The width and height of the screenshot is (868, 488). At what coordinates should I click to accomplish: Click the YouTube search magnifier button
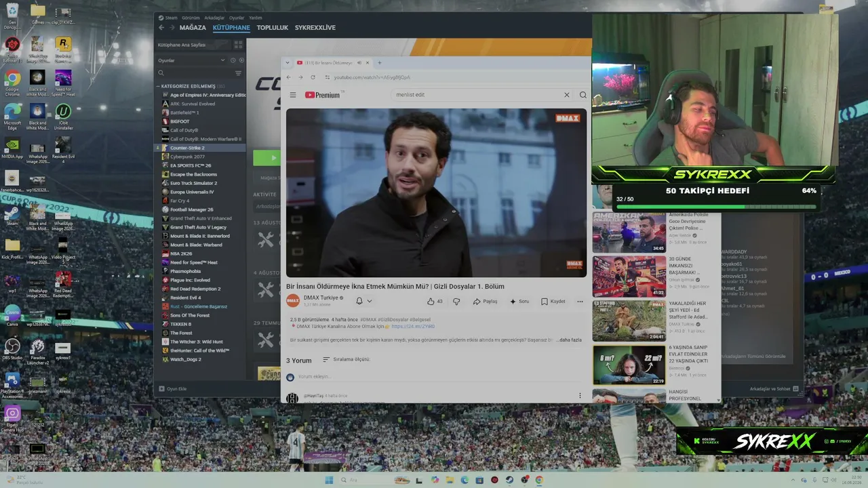(x=583, y=95)
